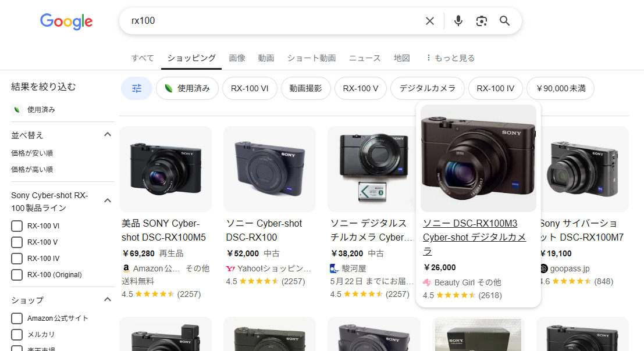Apply the ￥90,000未満 filter chip
644x351 pixels.
pyautogui.click(x=561, y=88)
